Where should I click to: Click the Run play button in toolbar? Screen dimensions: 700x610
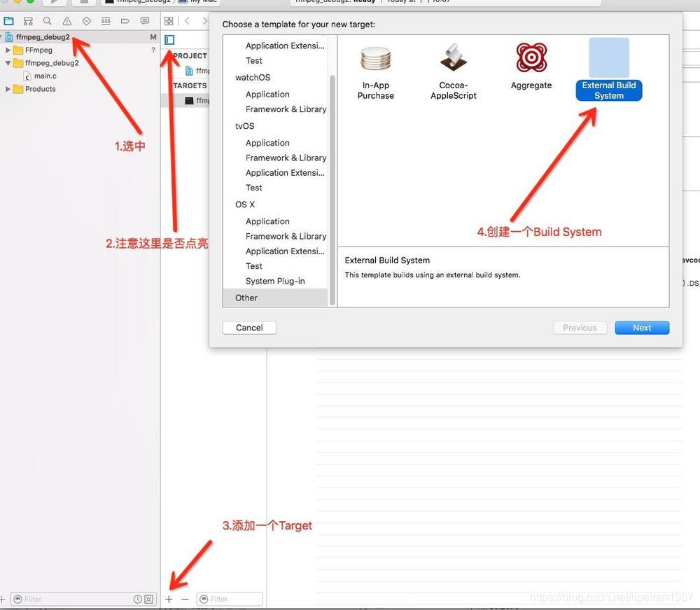[x=55, y=2]
